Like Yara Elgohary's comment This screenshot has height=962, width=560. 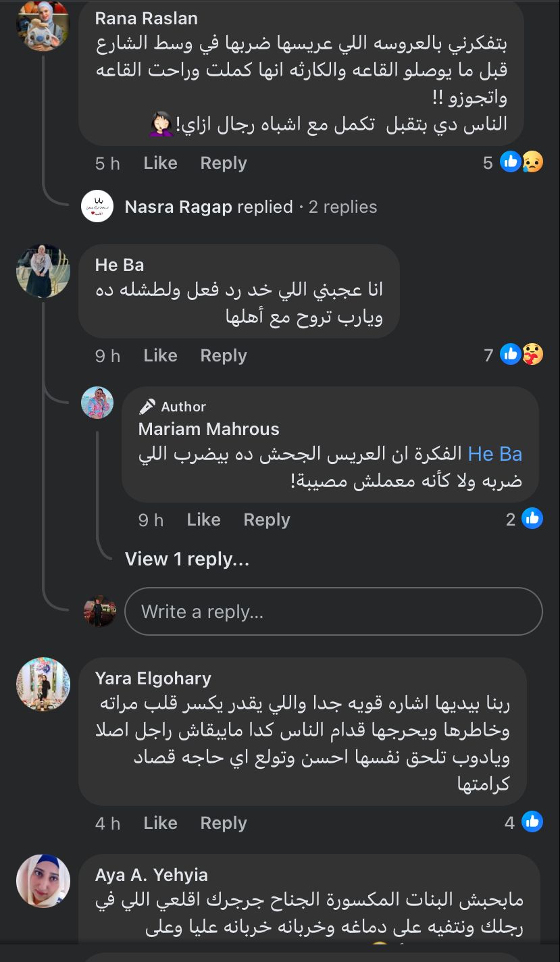pyautogui.click(x=160, y=823)
